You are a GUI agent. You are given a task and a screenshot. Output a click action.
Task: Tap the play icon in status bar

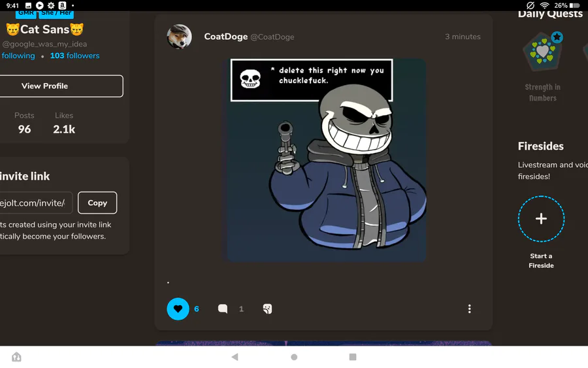point(39,6)
